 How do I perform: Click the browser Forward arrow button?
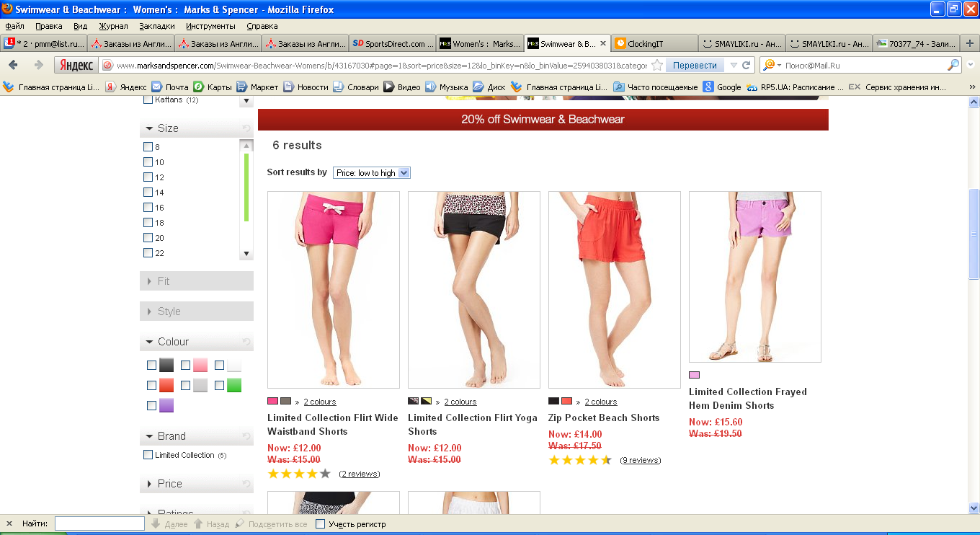tap(39, 65)
